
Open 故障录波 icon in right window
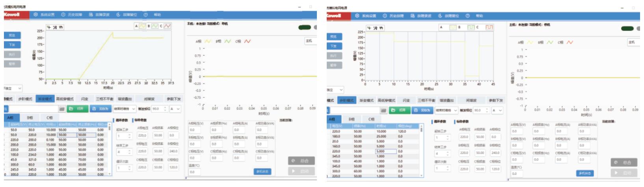413,16
